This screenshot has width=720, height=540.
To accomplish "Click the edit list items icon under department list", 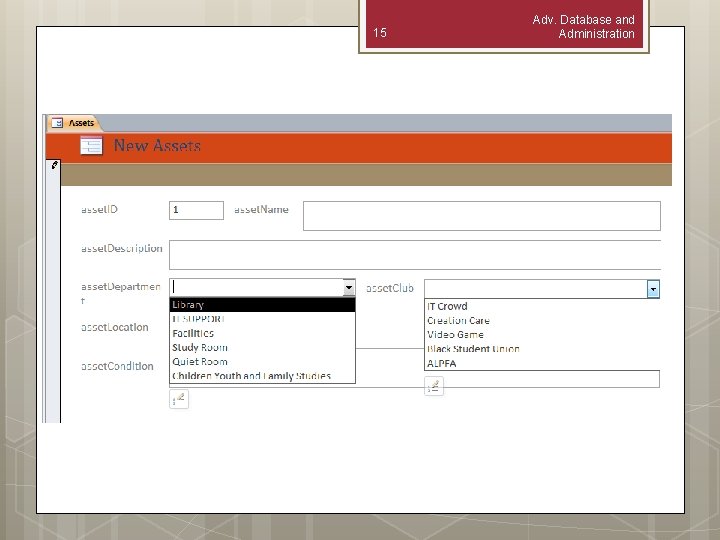I will coord(179,399).
